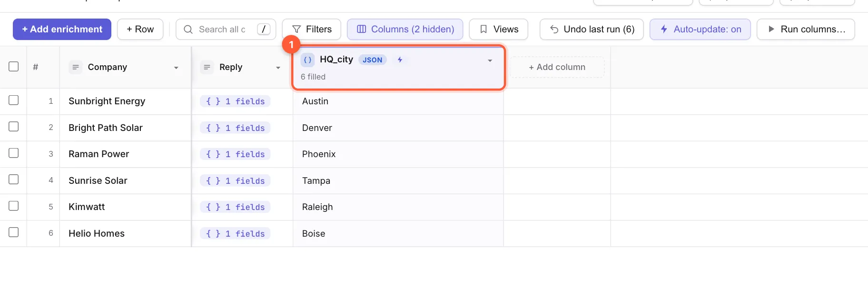Screen dimensions: 868x300
Task: Click the JSON type icon beside HQ_city
Action: pyautogui.click(x=307, y=60)
